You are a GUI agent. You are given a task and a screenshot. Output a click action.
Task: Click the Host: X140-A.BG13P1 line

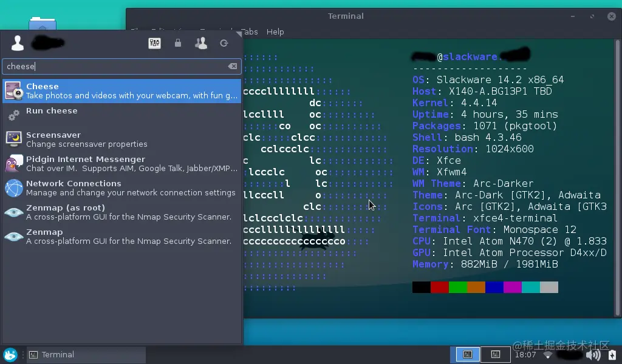482,92
